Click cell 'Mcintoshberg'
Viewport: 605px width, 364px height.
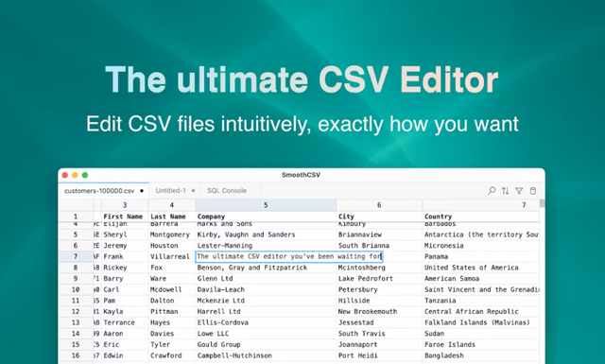[379, 268]
